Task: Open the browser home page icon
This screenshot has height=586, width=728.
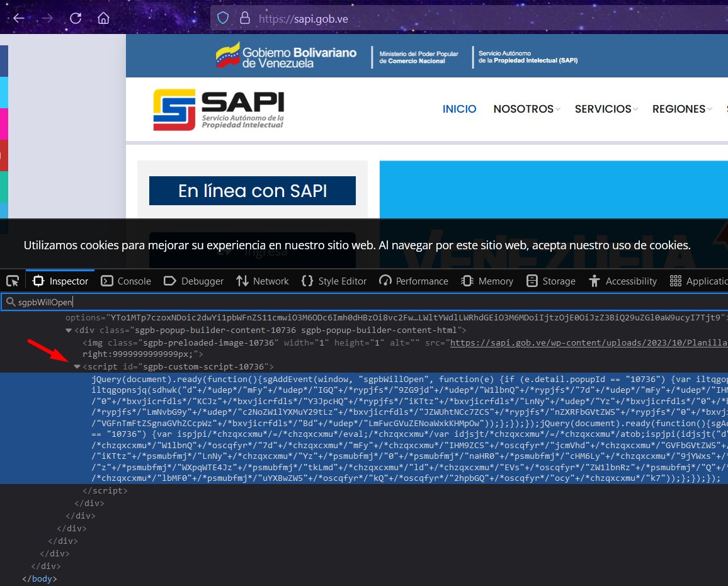Action: (103, 18)
